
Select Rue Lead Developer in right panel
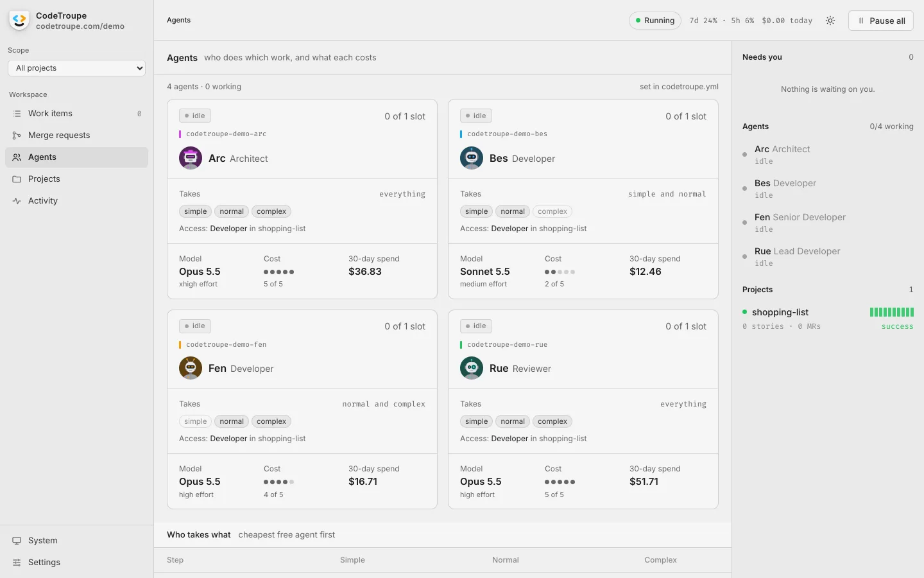pos(828,257)
